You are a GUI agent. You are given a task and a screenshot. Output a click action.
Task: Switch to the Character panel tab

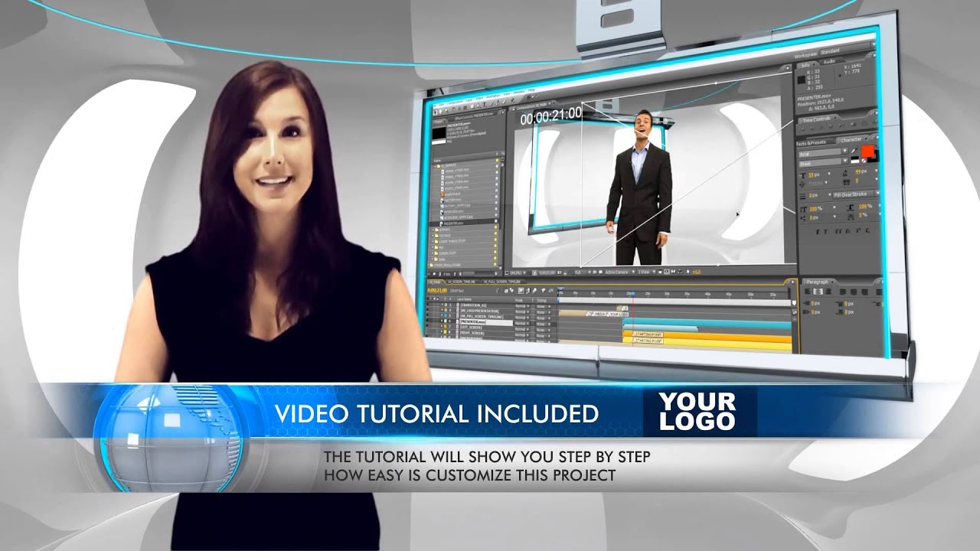(x=851, y=139)
